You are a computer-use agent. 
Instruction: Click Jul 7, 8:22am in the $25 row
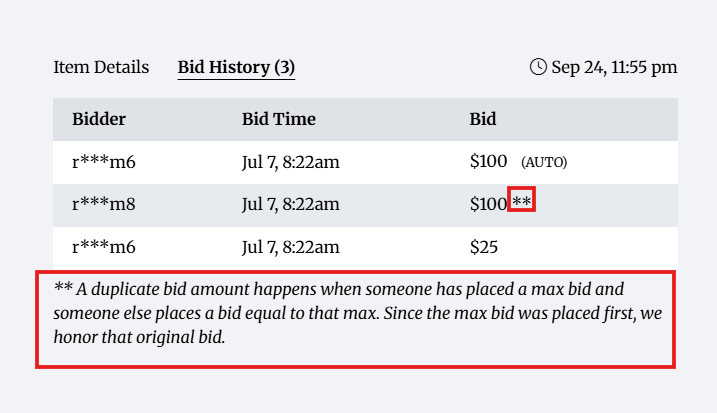[x=290, y=247]
